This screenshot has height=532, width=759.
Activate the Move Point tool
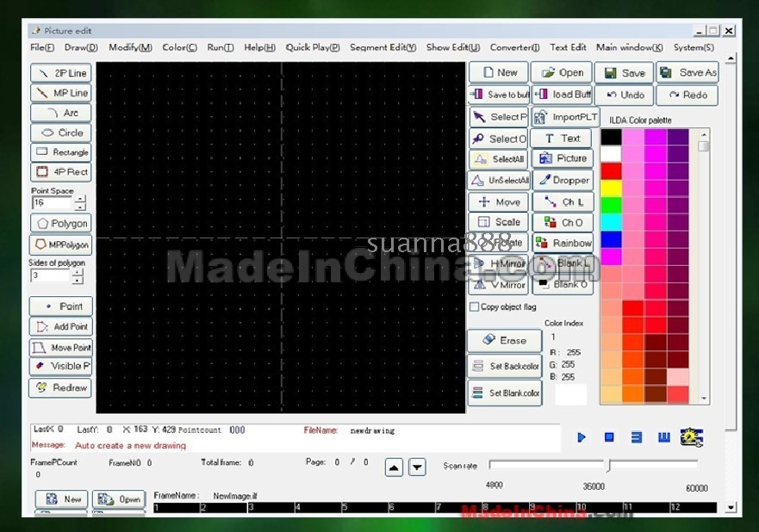coord(61,347)
